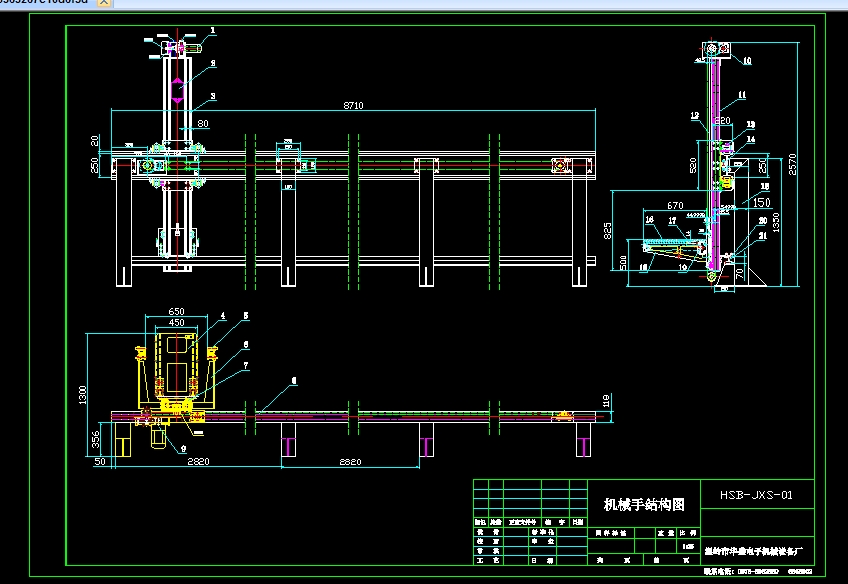Image resolution: width=848 pixels, height=584 pixels.
Task: Select the 119 dimension at rail end
Action: [605, 402]
